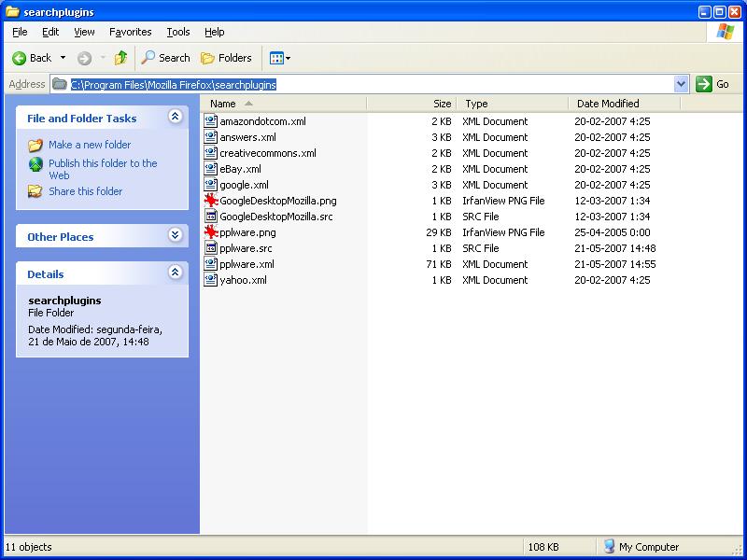
Task: Open the Help menu
Action: coord(215,32)
